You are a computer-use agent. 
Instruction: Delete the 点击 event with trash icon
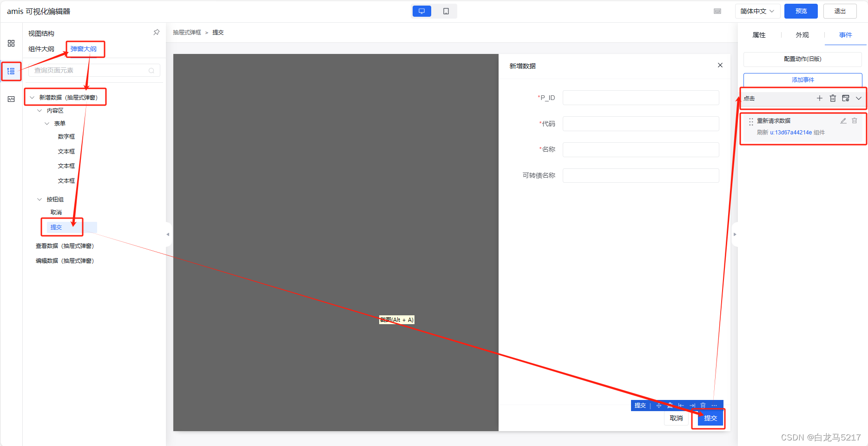833,98
